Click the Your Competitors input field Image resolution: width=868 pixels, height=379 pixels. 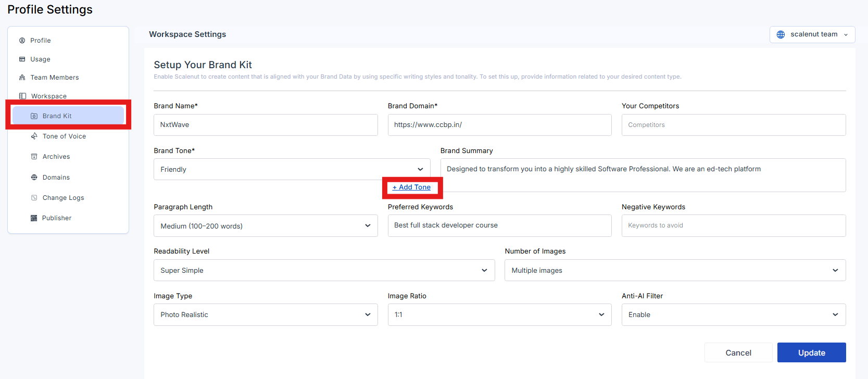point(733,125)
